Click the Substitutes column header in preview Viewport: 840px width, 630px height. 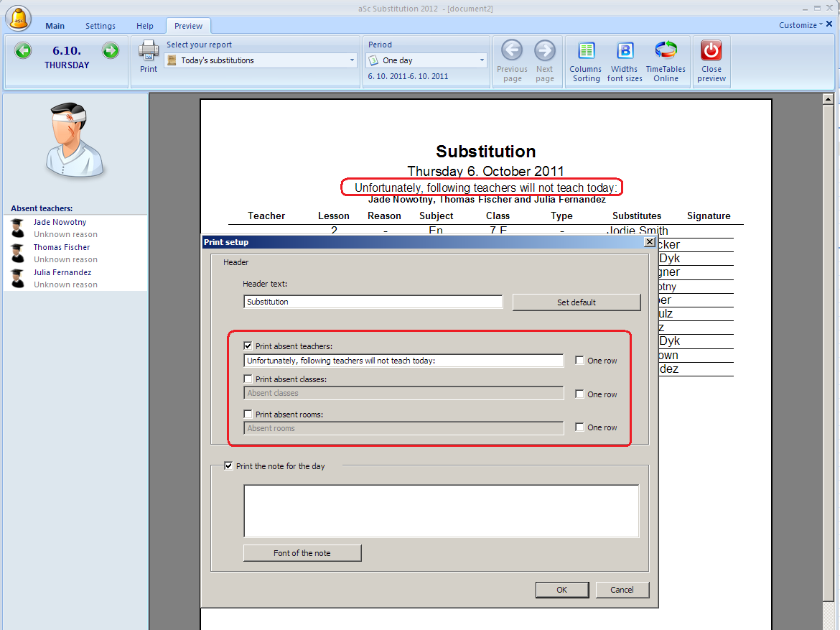pyautogui.click(x=636, y=216)
